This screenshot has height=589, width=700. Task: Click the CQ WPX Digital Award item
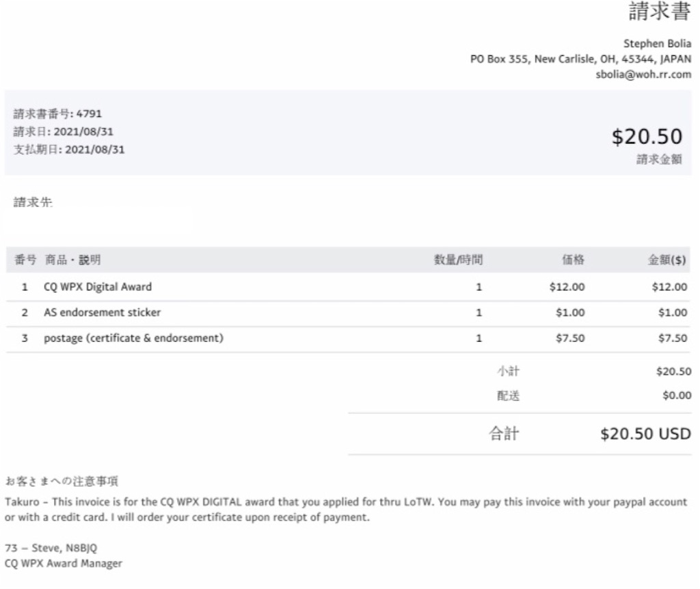point(98,287)
